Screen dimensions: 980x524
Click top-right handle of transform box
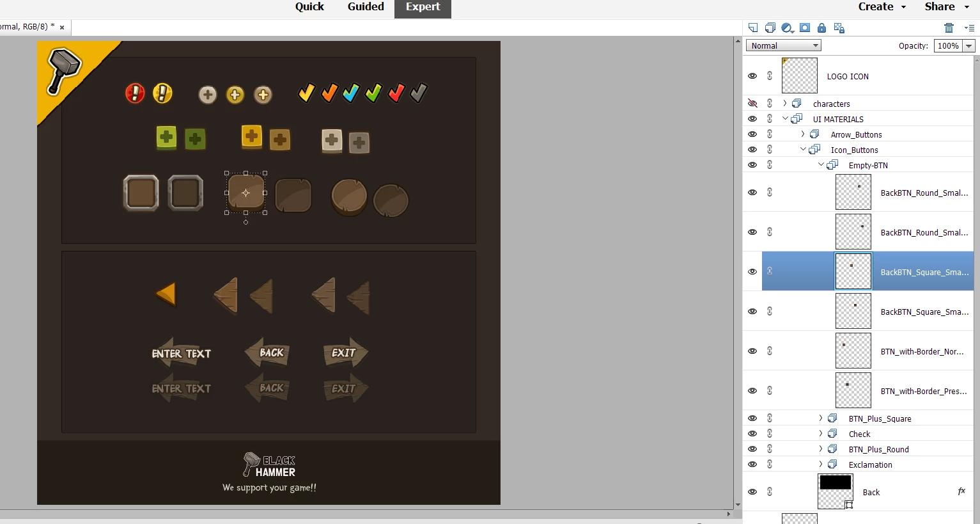265,173
